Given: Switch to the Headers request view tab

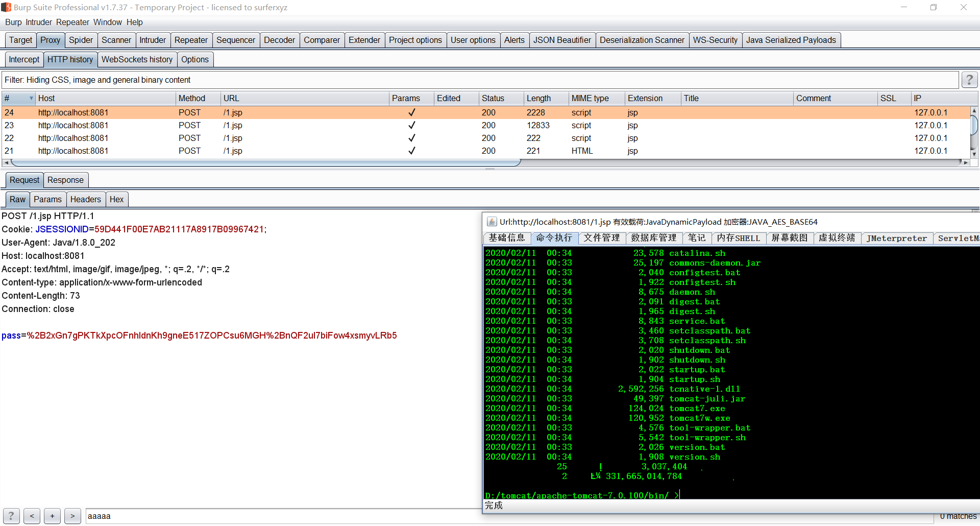Looking at the screenshot, I should tap(86, 199).
